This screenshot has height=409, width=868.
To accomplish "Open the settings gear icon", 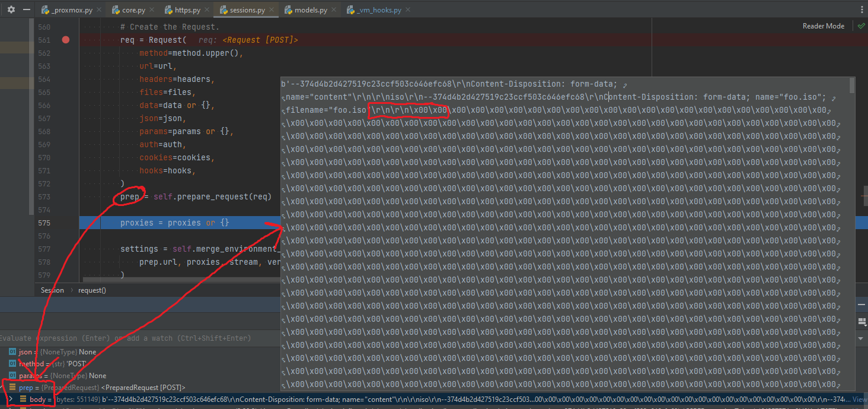I will click(x=11, y=10).
